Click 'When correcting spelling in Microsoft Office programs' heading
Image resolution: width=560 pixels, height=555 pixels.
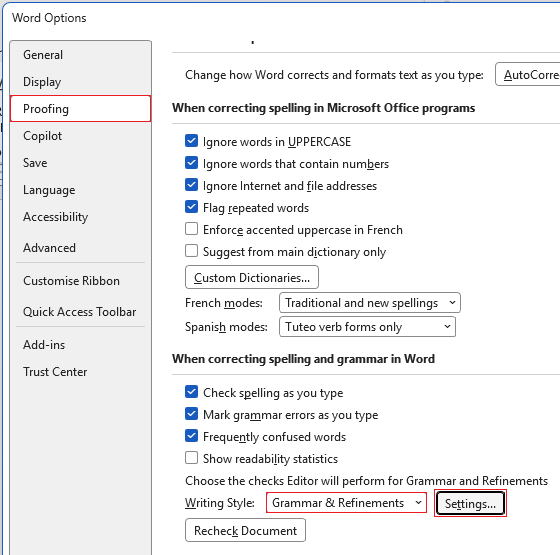pyautogui.click(x=324, y=108)
